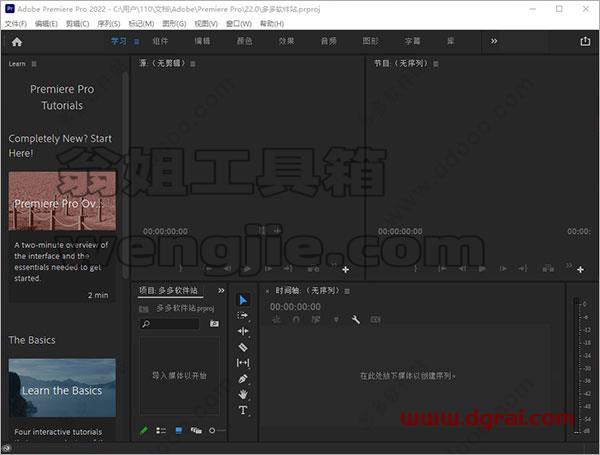Go to Out point in Source monitor

288,269
